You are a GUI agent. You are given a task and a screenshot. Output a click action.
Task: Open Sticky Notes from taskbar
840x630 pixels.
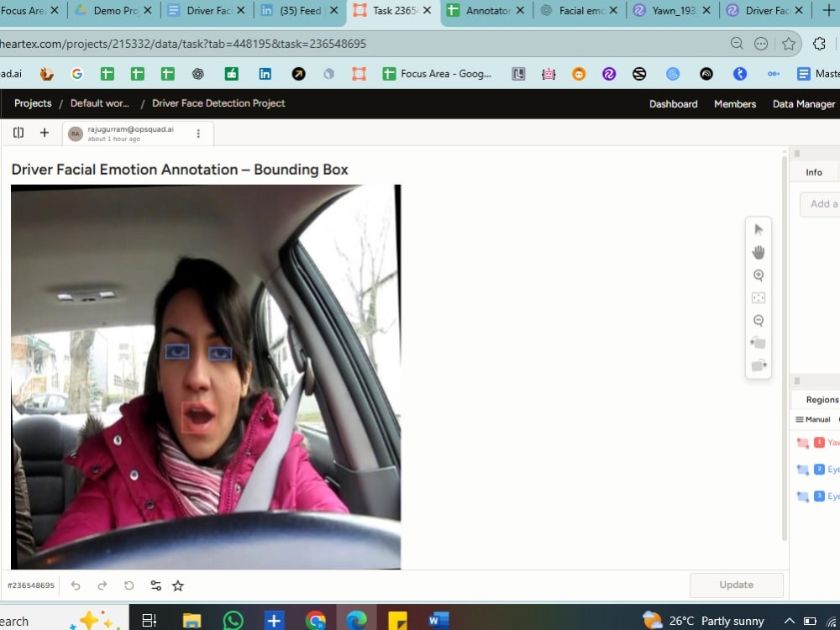point(397,621)
